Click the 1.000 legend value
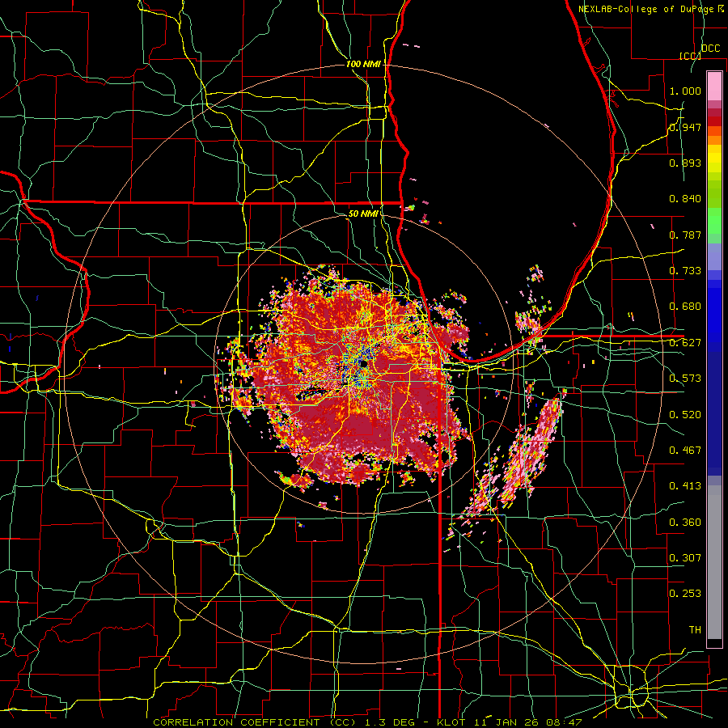This screenshot has height=728, width=728. (685, 91)
